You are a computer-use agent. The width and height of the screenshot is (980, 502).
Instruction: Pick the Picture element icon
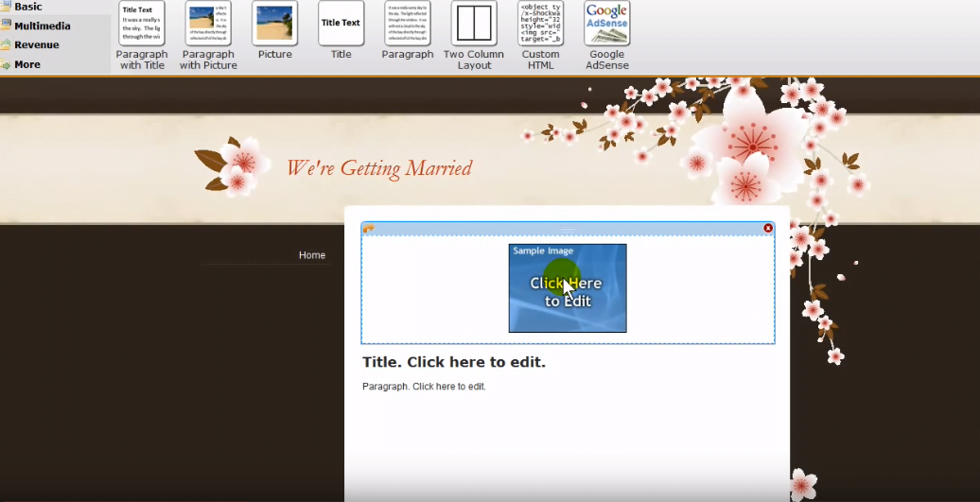coord(274,24)
